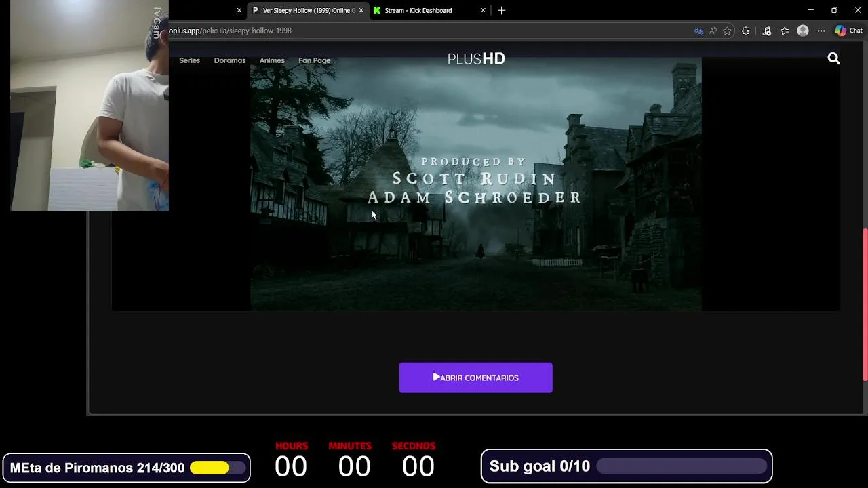868x488 pixels.
Task: Switch to Stream - Kick Dashboard tab
Action: (429, 10)
